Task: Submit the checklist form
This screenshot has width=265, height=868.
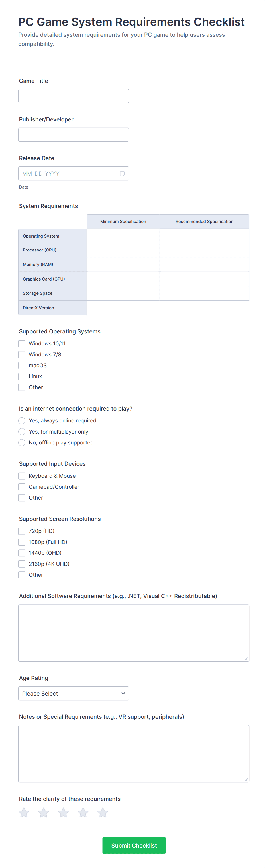Action: pos(134,846)
